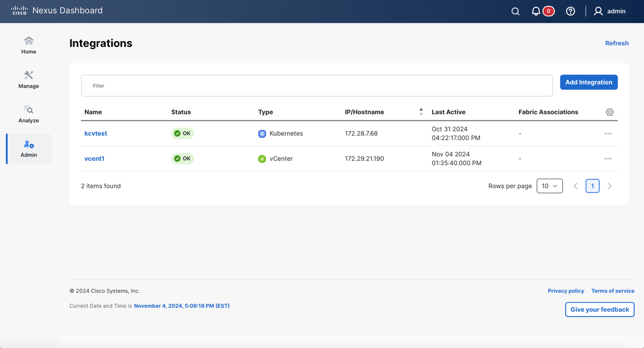
Task: Open the admin user profile menu
Action: click(610, 11)
